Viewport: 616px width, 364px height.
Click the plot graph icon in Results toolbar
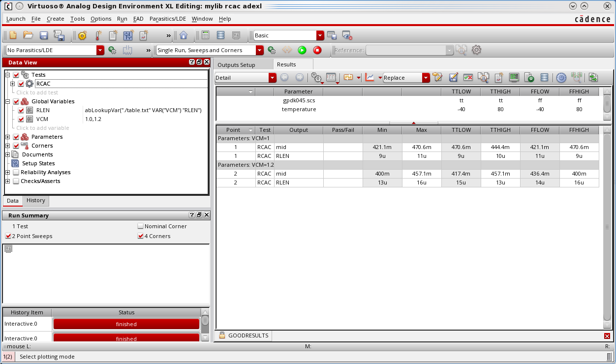tap(370, 78)
